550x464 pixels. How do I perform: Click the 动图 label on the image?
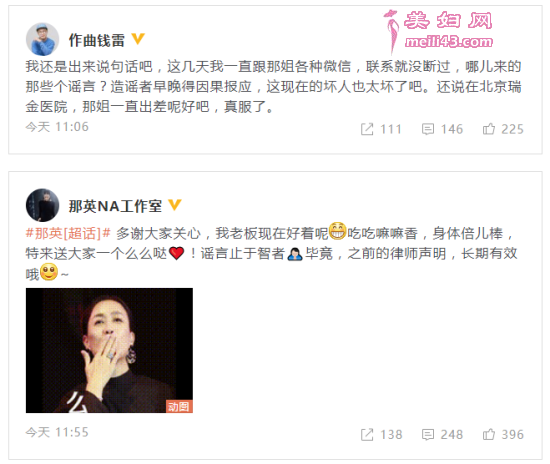(x=179, y=406)
